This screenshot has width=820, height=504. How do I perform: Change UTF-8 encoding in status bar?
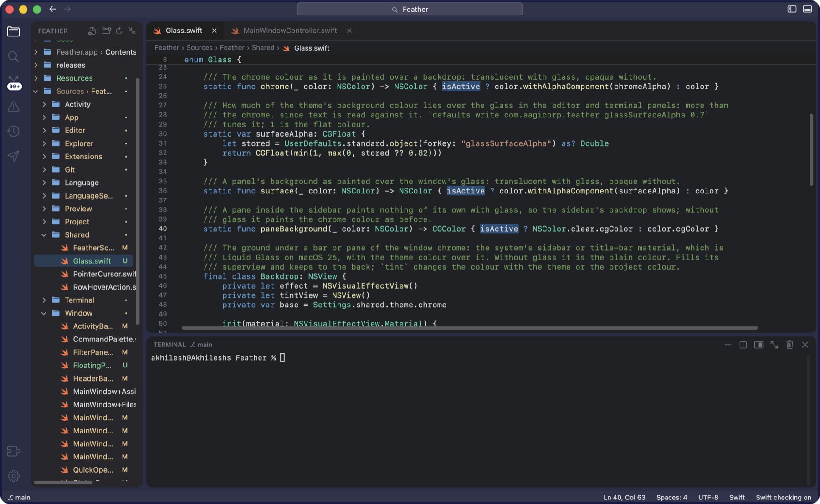point(708,497)
